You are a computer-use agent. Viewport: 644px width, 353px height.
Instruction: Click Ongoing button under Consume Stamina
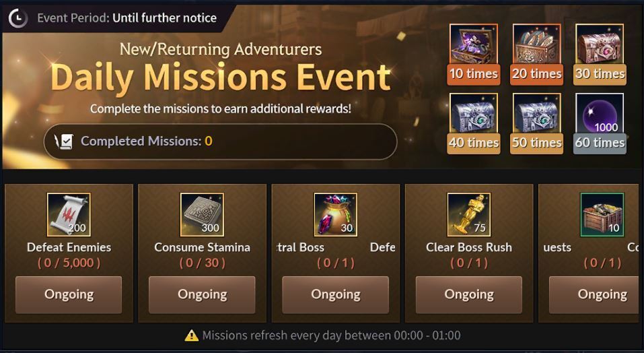tap(202, 294)
